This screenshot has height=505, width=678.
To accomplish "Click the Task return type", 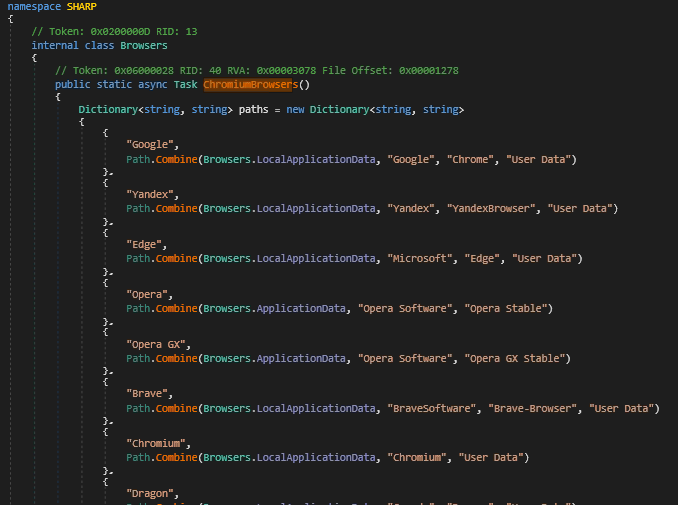I will point(185,84).
